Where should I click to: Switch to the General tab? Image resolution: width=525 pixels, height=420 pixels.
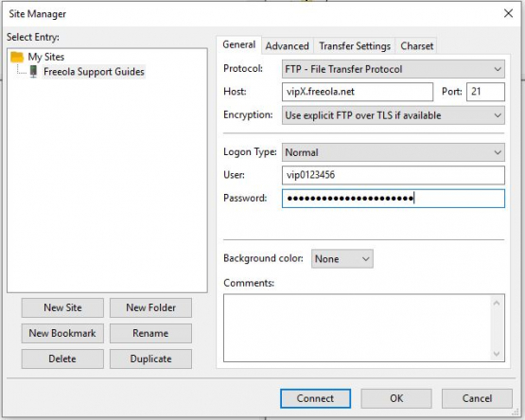238,44
